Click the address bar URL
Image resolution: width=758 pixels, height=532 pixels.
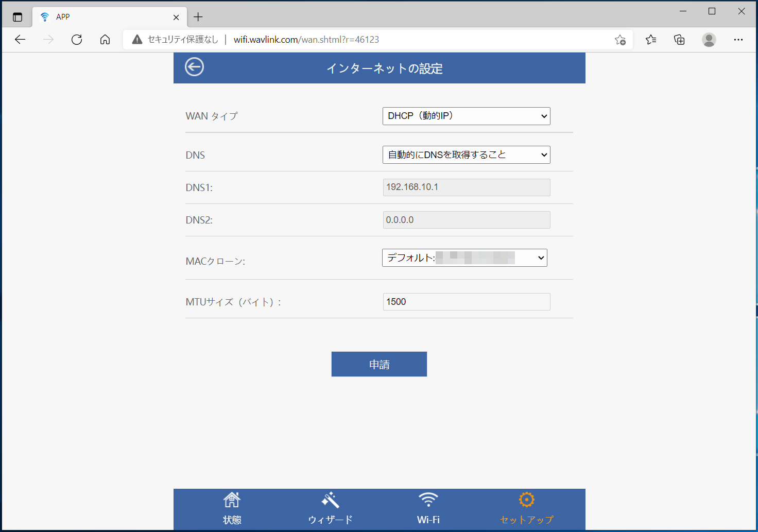tap(306, 40)
